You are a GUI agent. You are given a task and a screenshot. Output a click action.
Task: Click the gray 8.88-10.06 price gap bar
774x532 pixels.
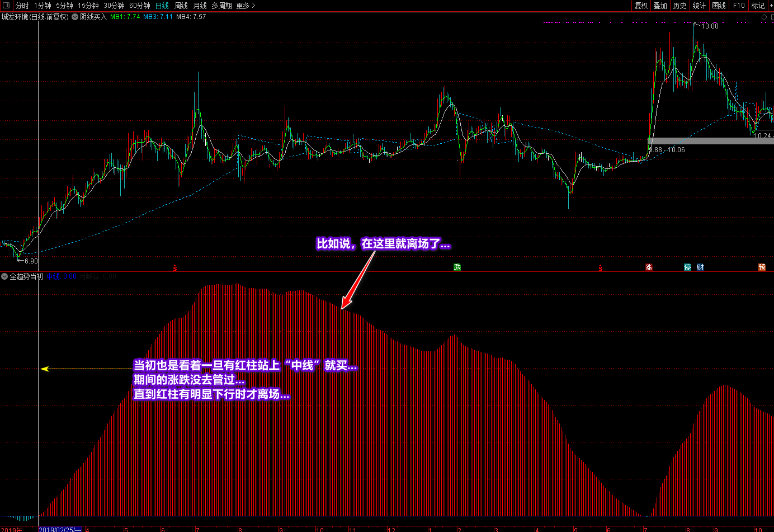click(710, 141)
